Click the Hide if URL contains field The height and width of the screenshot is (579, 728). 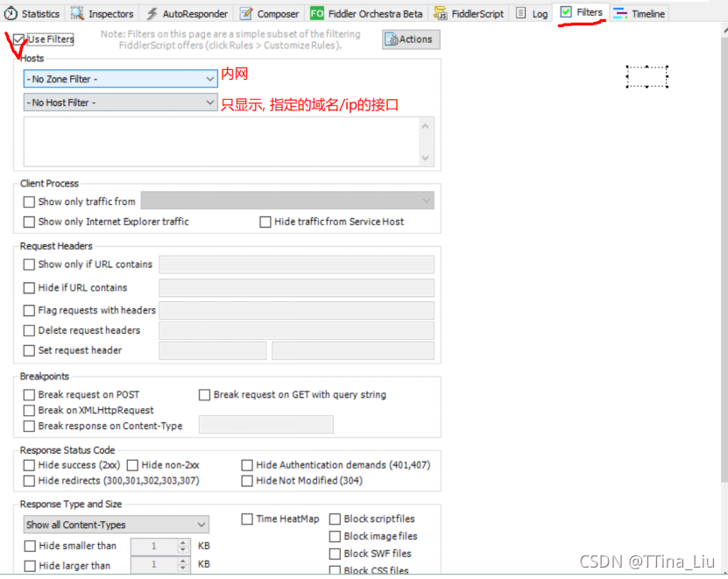[297, 288]
